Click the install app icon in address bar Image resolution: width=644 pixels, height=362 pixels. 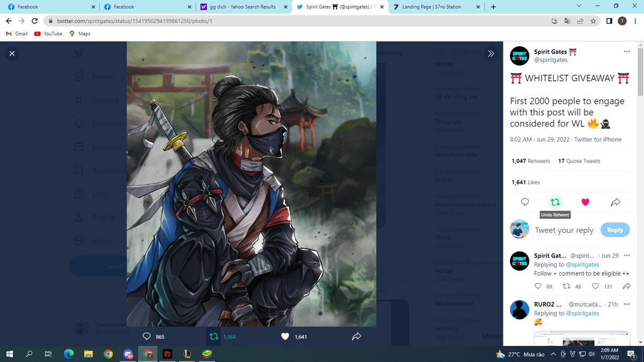click(x=554, y=21)
